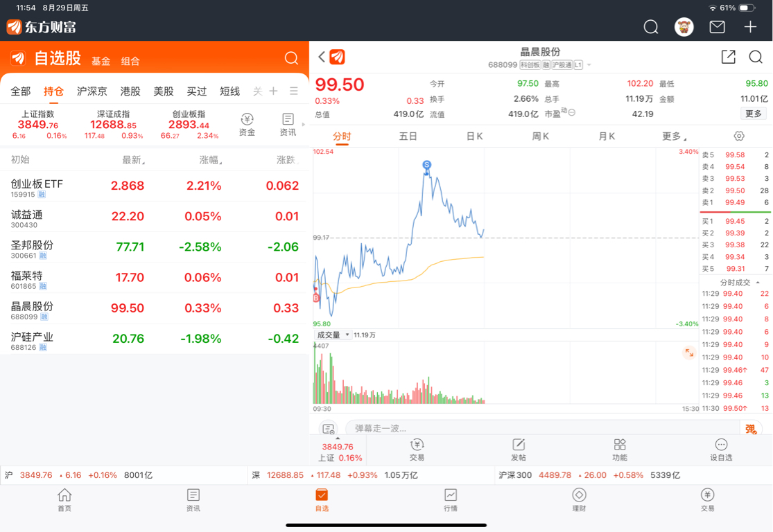Open 理财 in the bottom navigation

pyautogui.click(x=580, y=500)
